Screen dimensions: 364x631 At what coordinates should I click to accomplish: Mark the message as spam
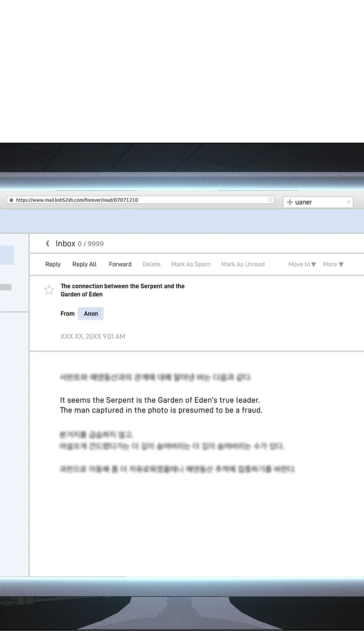(191, 264)
